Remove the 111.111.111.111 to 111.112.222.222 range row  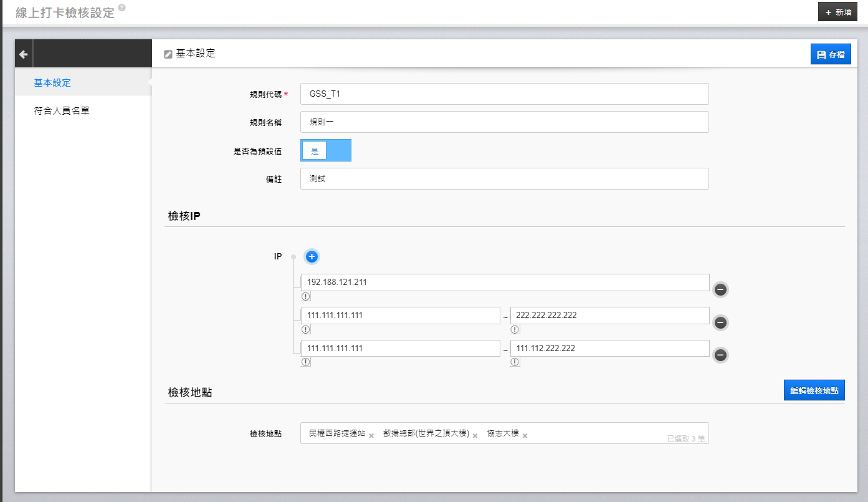coord(720,355)
